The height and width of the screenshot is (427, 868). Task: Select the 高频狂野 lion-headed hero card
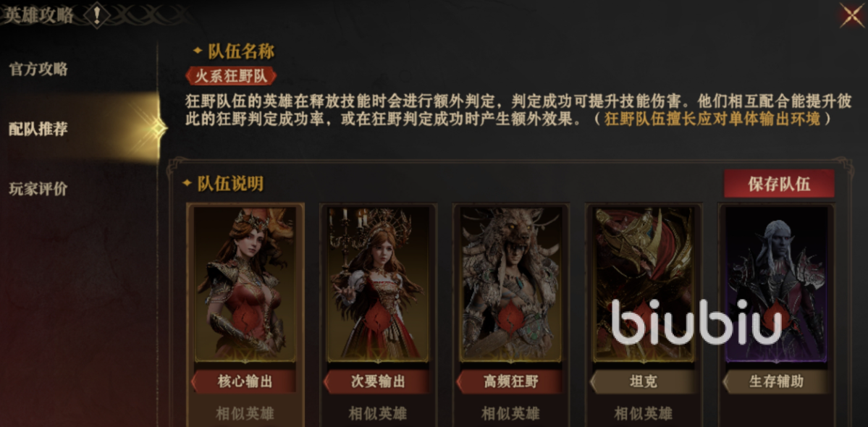[x=510, y=284]
